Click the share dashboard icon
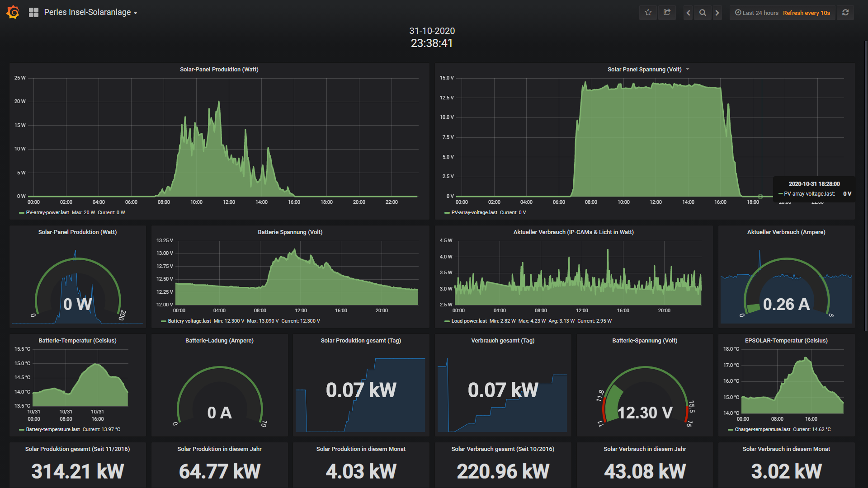868x488 pixels. 667,13
